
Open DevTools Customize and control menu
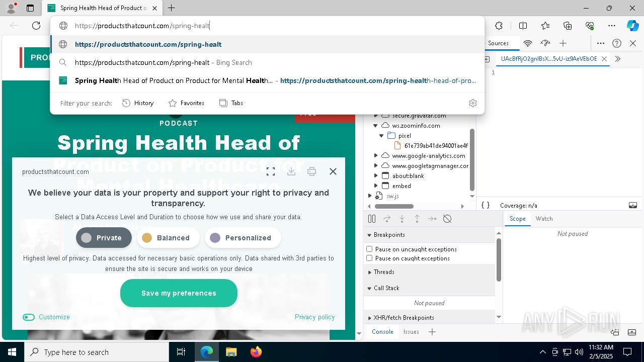(x=600, y=43)
